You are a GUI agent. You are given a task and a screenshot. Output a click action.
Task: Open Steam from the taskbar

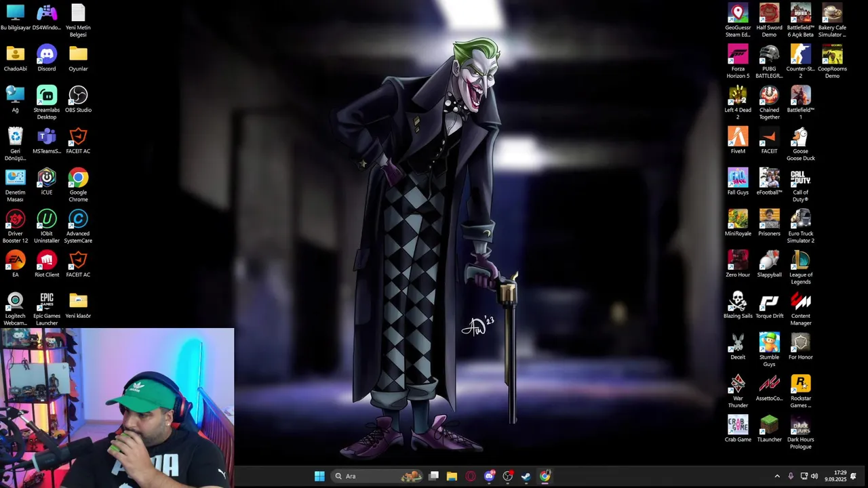click(526, 476)
